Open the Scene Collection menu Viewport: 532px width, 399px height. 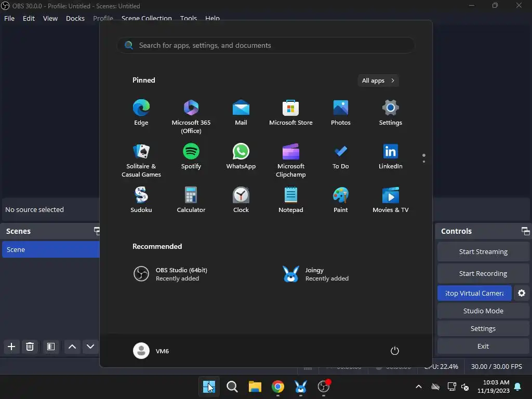(147, 18)
